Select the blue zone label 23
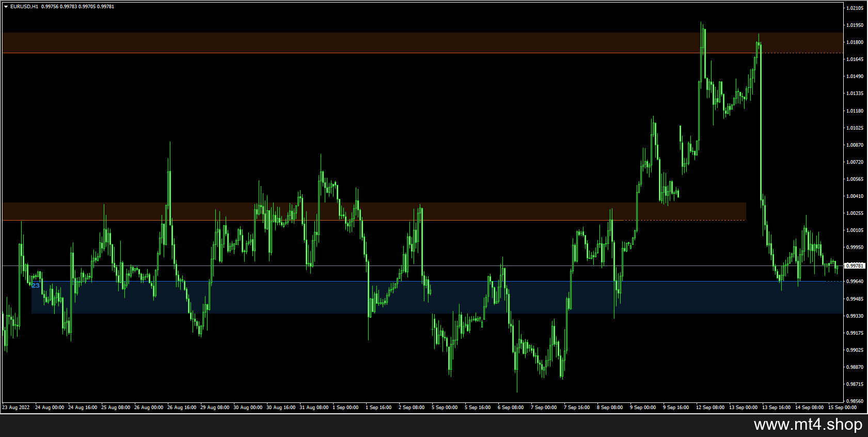 (36, 285)
